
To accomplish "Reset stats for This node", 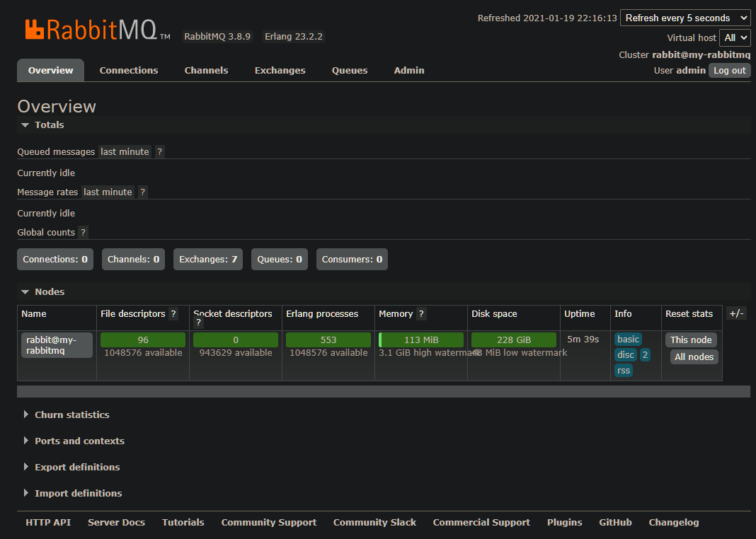I will (691, 340).
